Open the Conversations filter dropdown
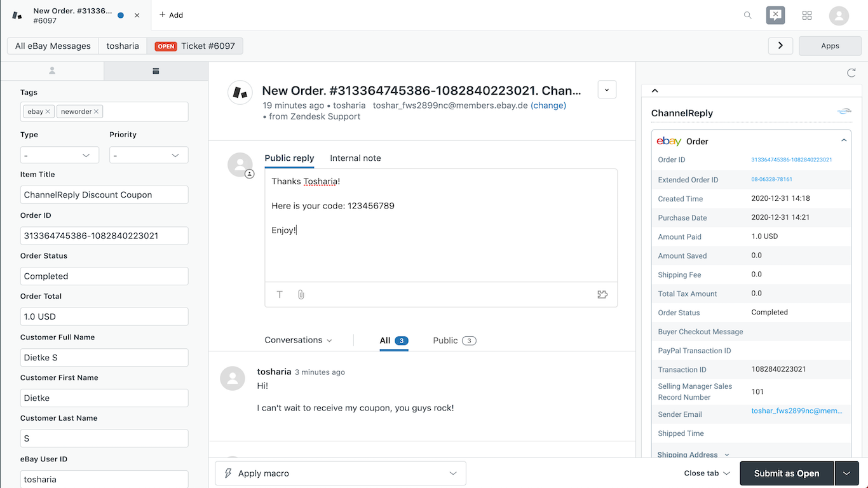Screen dimensions: 868x488 [x=298, y=340]
